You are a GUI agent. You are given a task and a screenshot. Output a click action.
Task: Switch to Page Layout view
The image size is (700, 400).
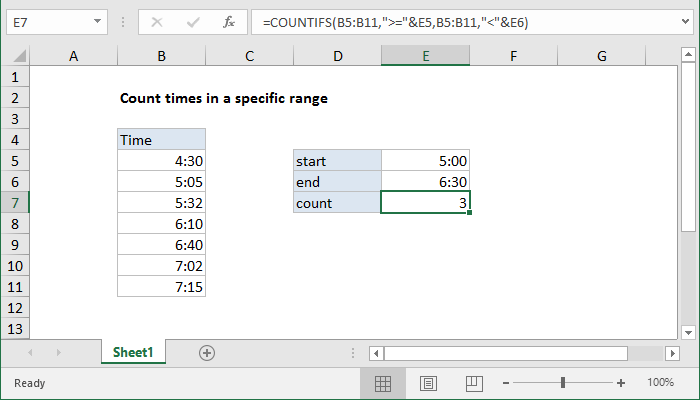click(x=428, y=383)
